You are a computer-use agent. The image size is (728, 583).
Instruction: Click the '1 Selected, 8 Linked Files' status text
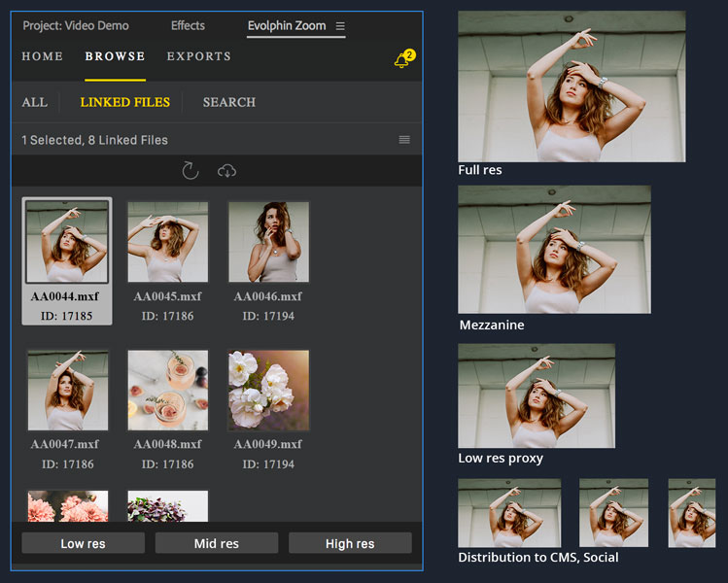(x=94, y=140)
